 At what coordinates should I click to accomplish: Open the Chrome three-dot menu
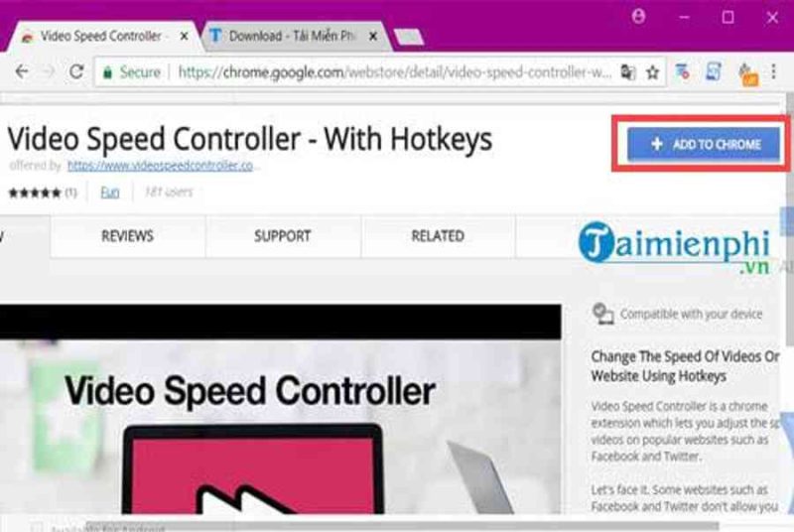click(x=773, y=71)
